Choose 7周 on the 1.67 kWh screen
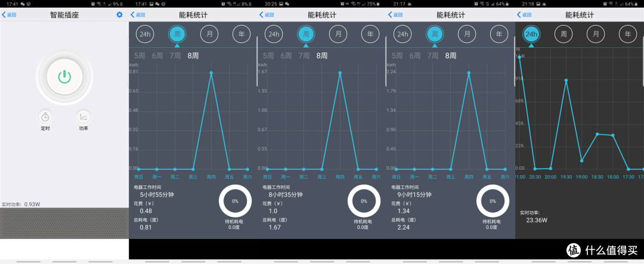The width and height of the screenshot is (644, 264). coord(304,56)
